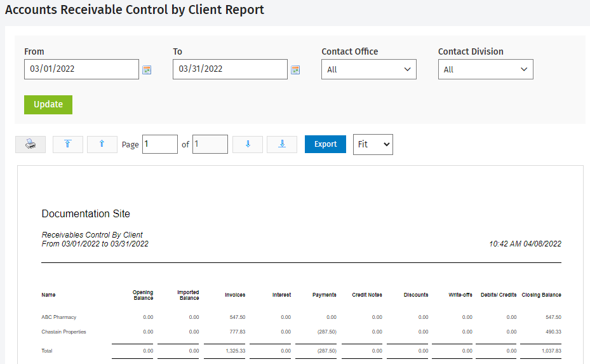Click the Closing Balance column header
The image size is (590, 364).
542,295
